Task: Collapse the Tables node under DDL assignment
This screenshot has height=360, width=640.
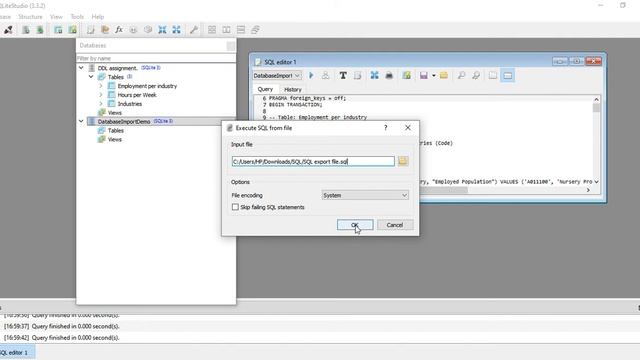Action: (x=91, y=77)
